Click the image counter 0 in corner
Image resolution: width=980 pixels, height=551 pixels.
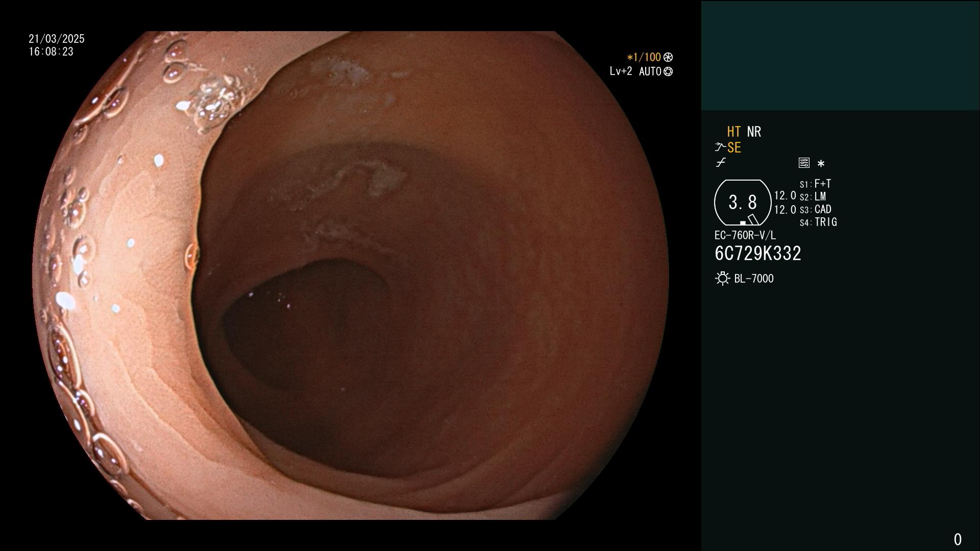click(958, 539)
